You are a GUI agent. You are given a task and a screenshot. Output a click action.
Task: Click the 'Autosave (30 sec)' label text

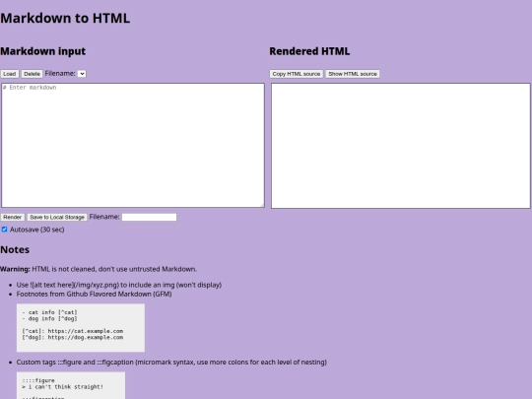pos(37,230)
